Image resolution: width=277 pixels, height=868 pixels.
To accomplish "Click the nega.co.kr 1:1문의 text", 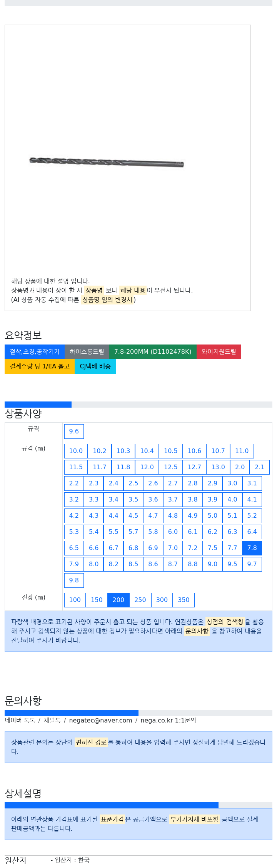I will 168,720.
